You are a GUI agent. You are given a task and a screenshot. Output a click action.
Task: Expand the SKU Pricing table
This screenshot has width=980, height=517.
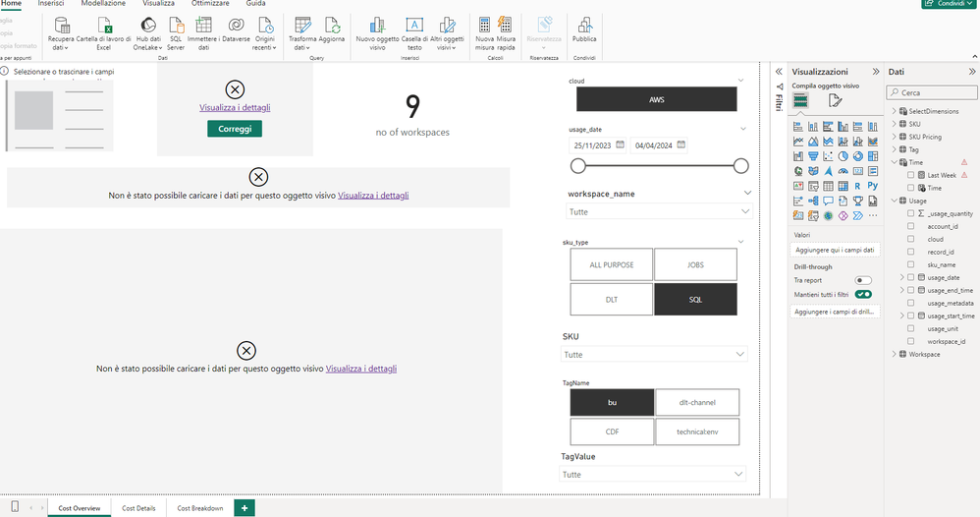tap(894, 137)
